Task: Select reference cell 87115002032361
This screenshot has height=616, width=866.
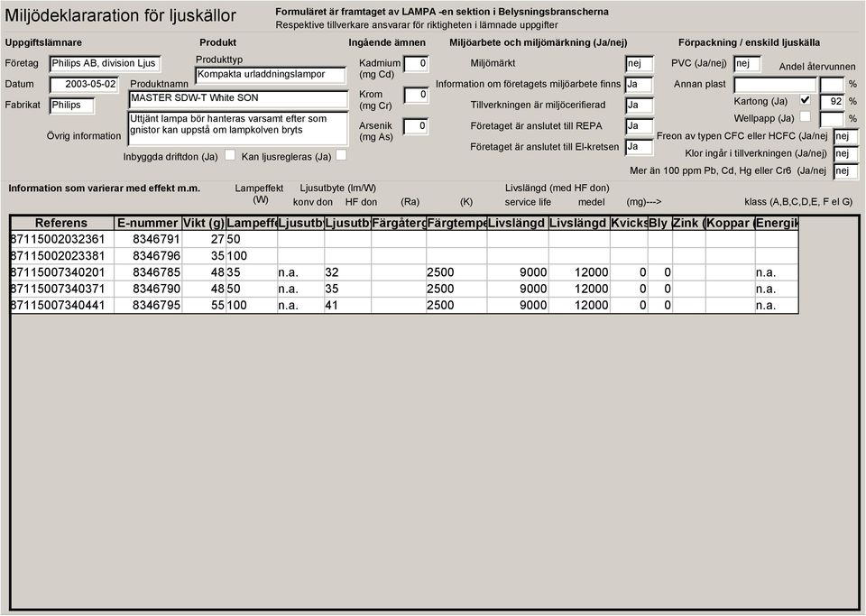Action: [x=62, y=239]
